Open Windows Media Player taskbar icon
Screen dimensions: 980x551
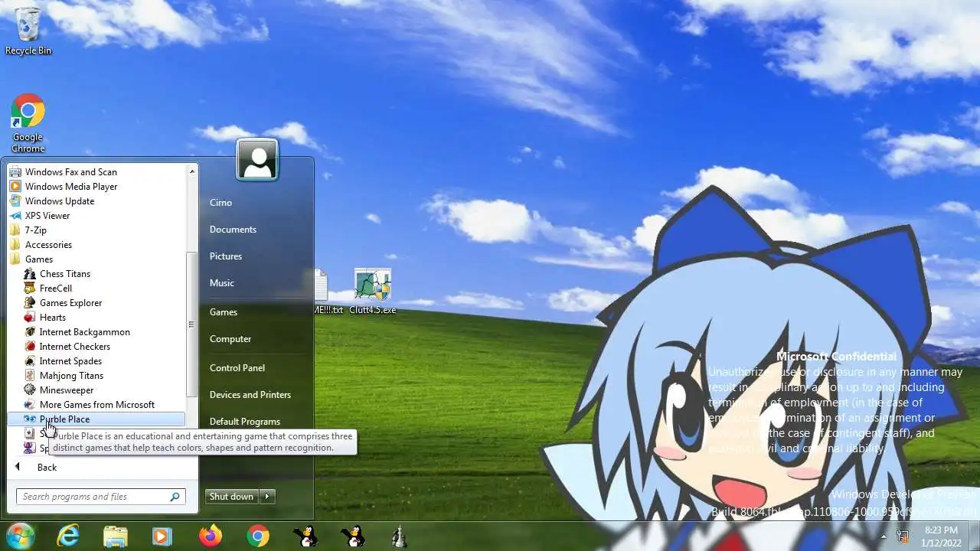point(162,536)
